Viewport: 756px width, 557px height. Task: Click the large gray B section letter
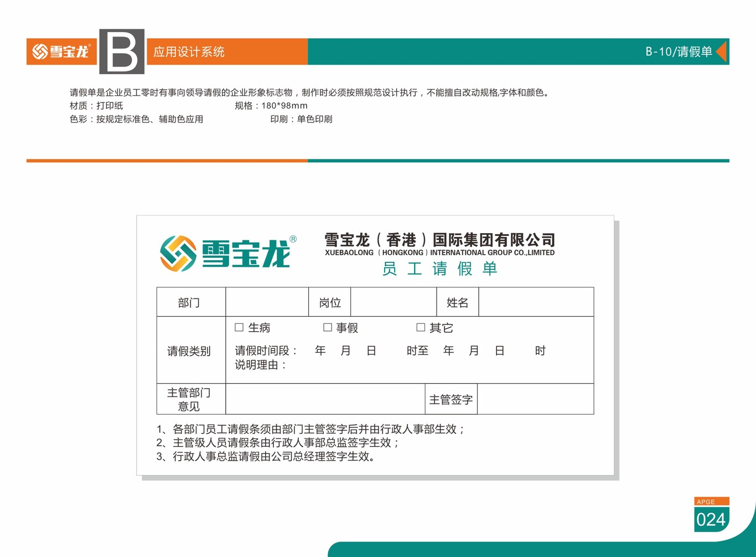point(122,51)
